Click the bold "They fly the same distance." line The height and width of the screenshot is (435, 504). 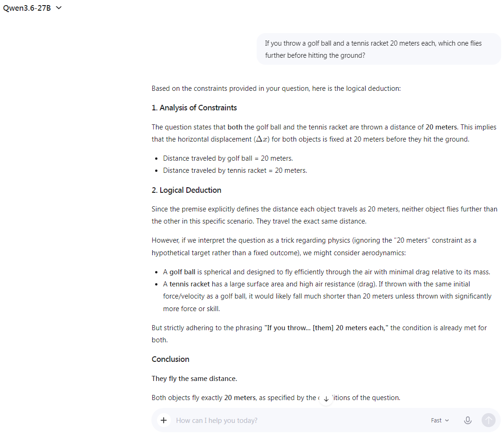click(194, 379)
